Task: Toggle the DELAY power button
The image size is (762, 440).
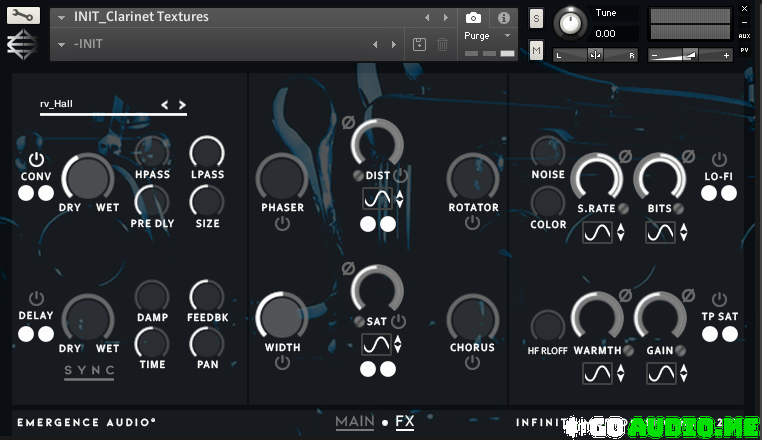Action: (36, 298)
